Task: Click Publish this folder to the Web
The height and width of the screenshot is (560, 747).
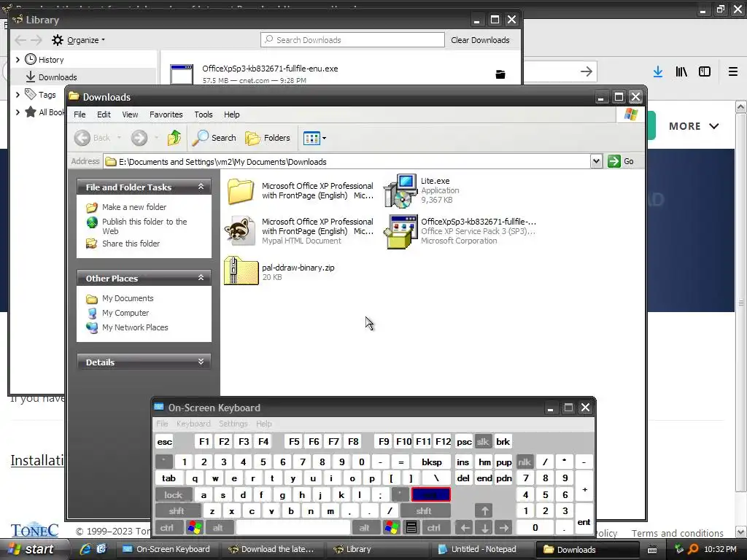Action: point(144,226)
